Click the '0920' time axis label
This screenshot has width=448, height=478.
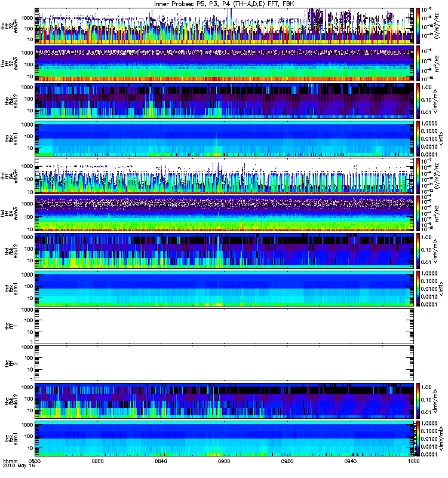pos(287,461)
